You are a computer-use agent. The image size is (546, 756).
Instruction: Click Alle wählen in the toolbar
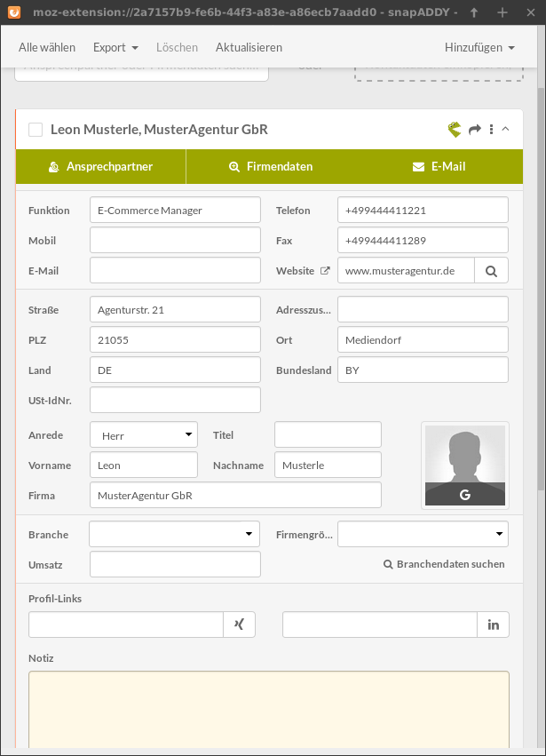pyautogui.click(x=47, y=47)
